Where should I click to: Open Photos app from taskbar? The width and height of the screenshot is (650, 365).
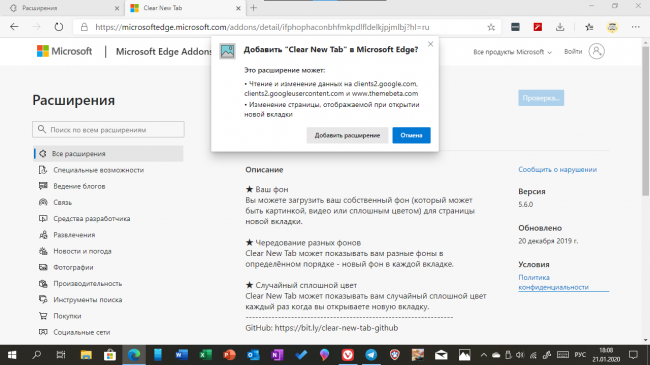click(x=465, y=355)
